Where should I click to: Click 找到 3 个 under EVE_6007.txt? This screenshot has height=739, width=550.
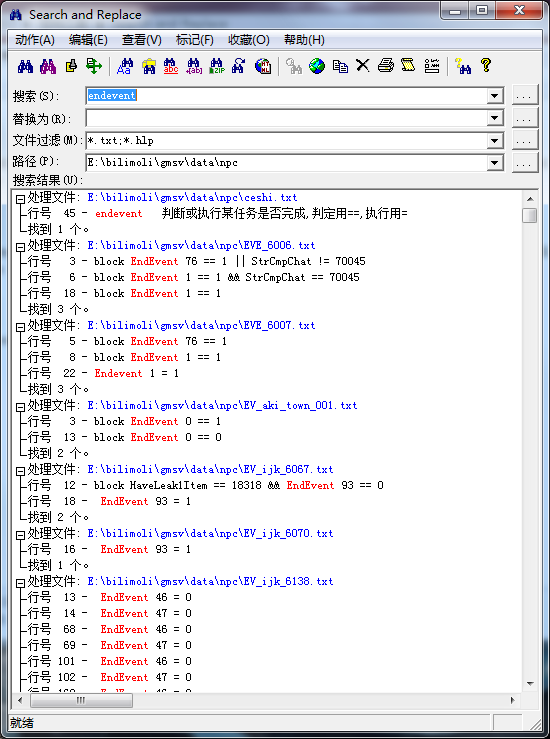click(58, 389)
